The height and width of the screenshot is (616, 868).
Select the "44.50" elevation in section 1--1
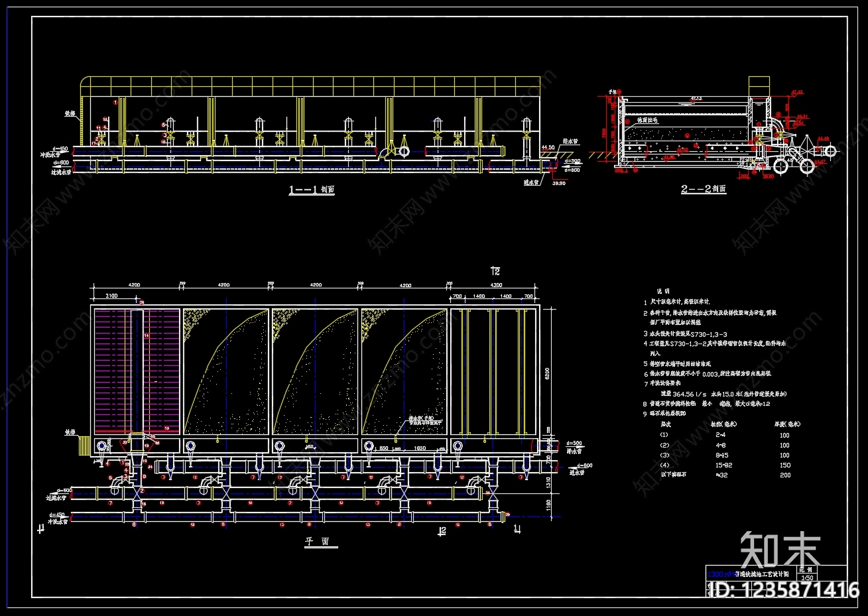tap(548, 147)
